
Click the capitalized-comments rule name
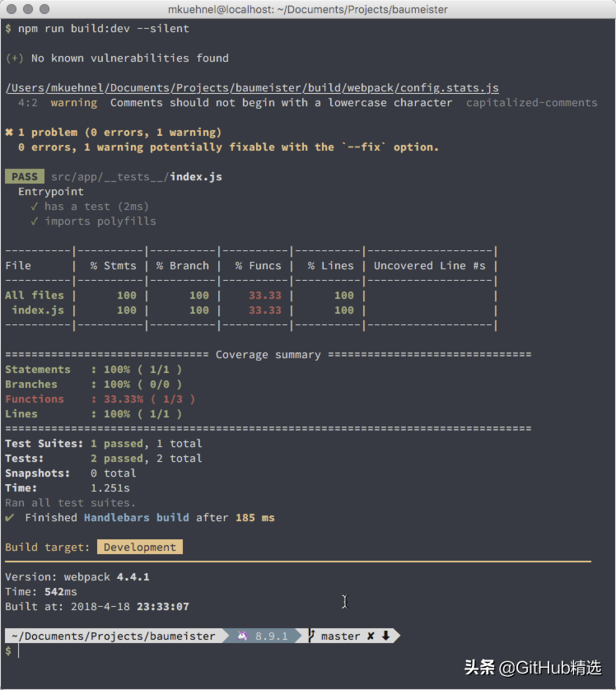[x=531, y=103]
